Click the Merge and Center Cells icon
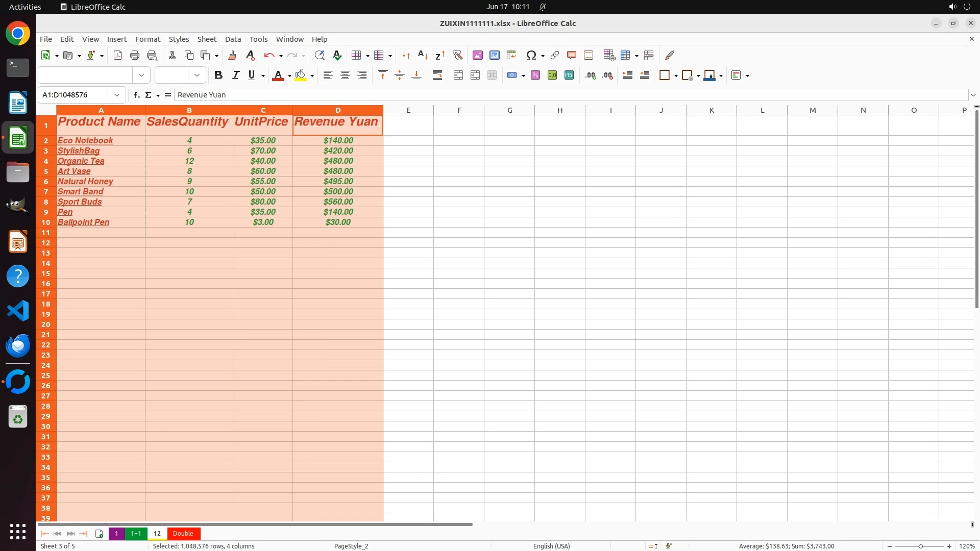Screen dimensions: 980x551 pyautogui.click(x=458, y=76)
